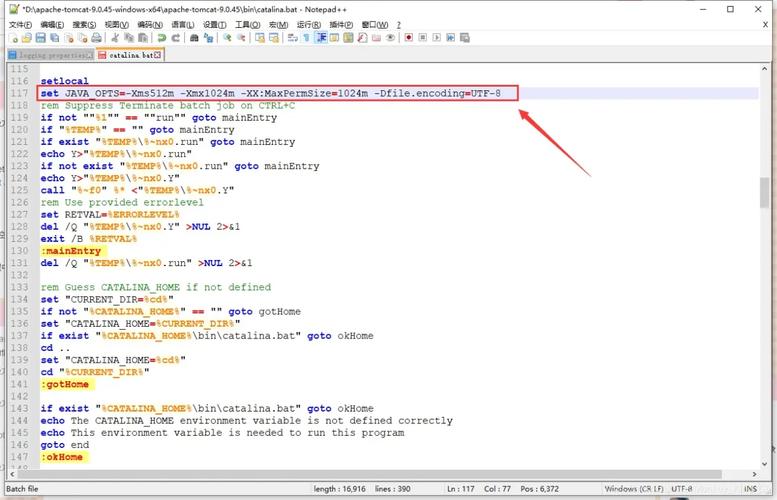The image size is (777, 500).
Task: Close current document via menu bar X
Action: click(765, 24)
